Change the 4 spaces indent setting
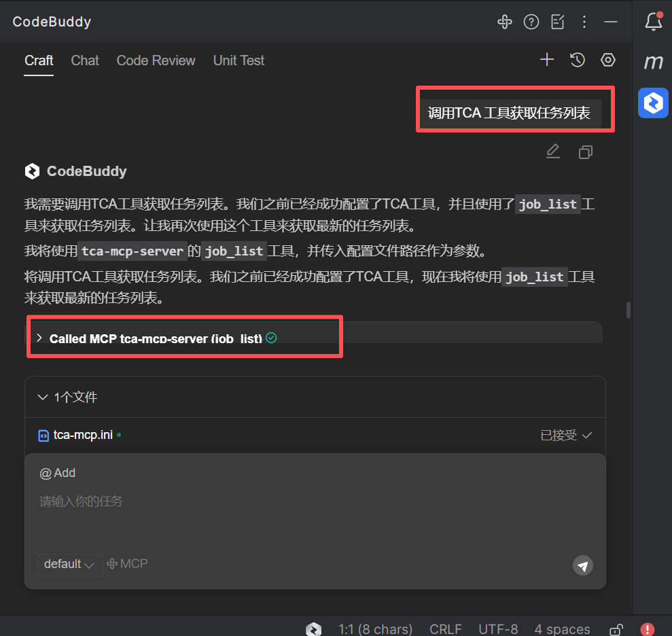Viewport: 672px width, 636px height. [562, 629]
